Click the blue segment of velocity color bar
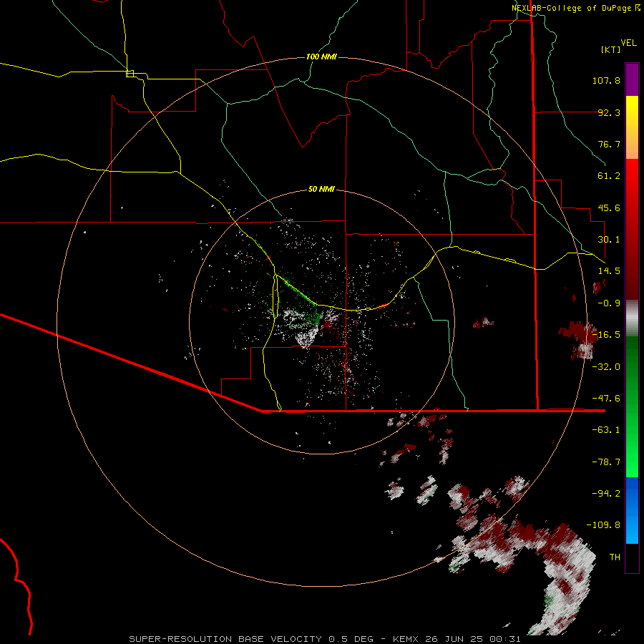 tap(632, 510)
